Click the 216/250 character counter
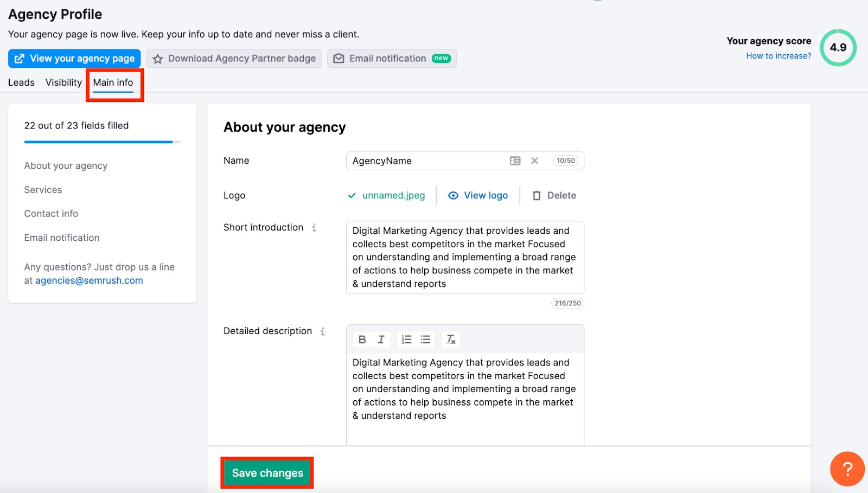Viewport: 868px width, 493px height. [567, 303]
